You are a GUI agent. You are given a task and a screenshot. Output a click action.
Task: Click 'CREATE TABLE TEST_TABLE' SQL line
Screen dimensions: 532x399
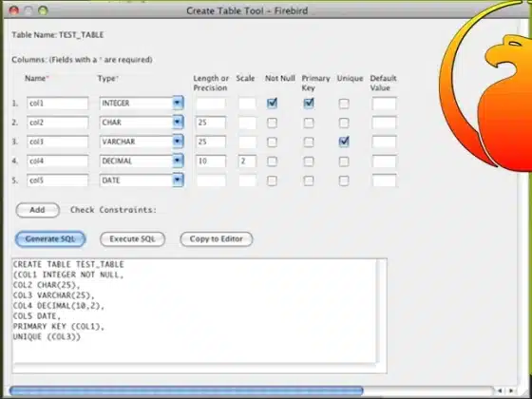pos(68,264)
